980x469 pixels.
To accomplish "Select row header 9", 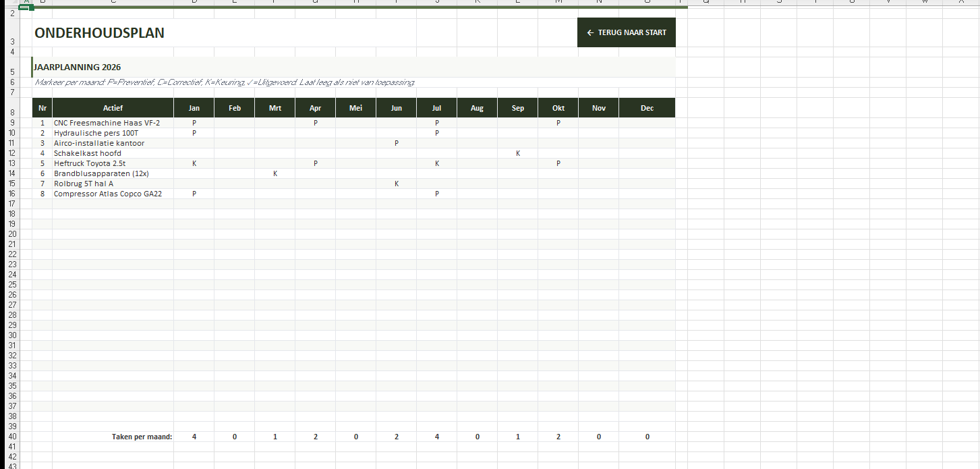I will click(x=11, y=123).
